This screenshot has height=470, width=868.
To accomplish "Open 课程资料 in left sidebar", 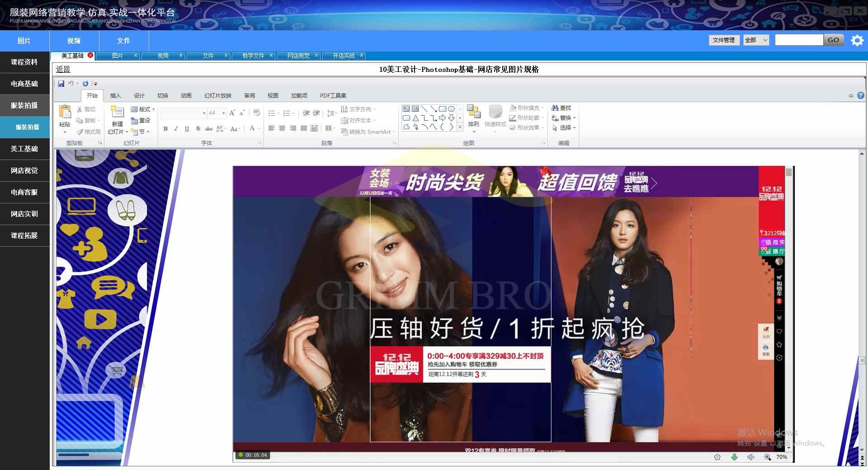I will (24, 62).
